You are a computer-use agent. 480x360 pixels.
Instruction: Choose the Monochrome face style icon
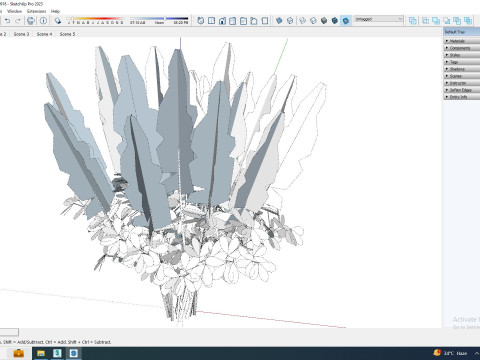(x=346, y=21)
